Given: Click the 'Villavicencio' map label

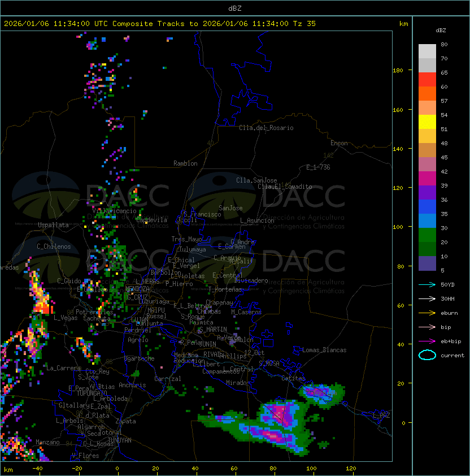Looking at the screenshot, I should tap(114, 211).
